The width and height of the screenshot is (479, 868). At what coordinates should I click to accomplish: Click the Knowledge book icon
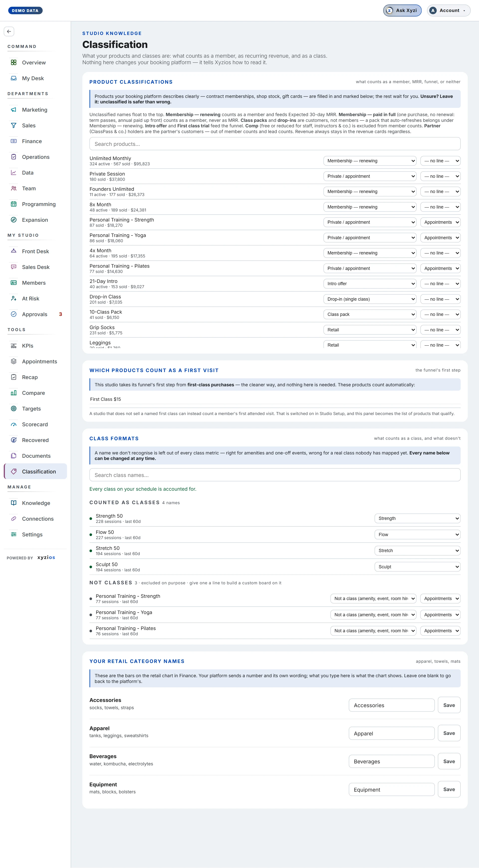coord(13,503)
